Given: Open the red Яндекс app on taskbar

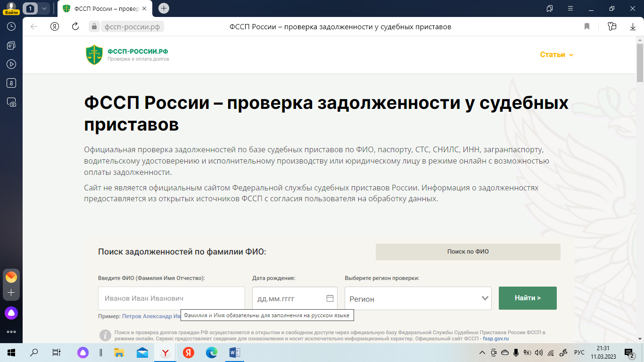Looking at the screenshot, I should (189, 352).
